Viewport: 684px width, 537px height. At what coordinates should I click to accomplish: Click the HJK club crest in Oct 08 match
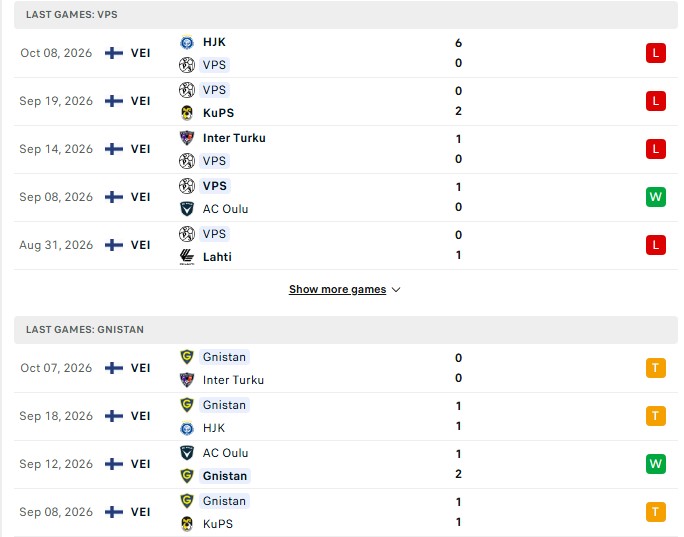click(x=187, y=42)
